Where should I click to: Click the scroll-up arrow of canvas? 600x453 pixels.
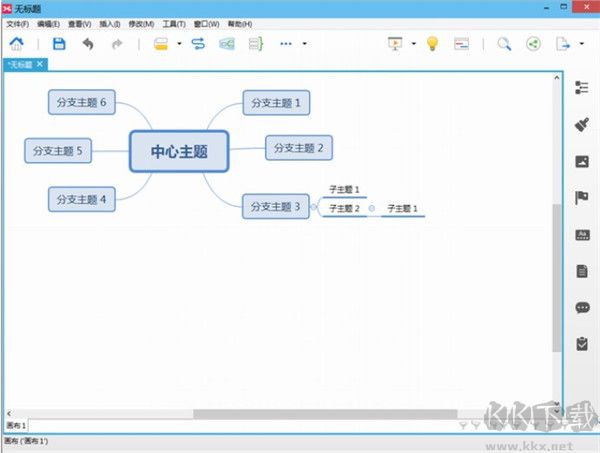(557, 78)
